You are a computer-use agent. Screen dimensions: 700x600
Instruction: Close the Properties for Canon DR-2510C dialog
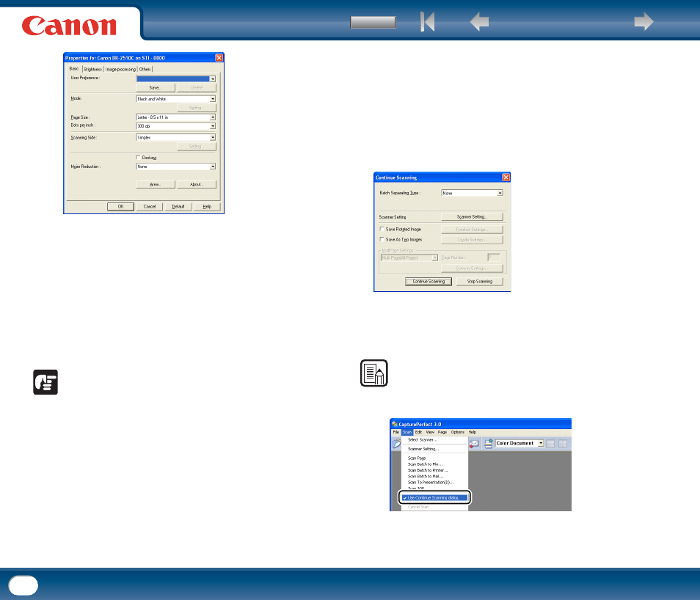[219, 58]
